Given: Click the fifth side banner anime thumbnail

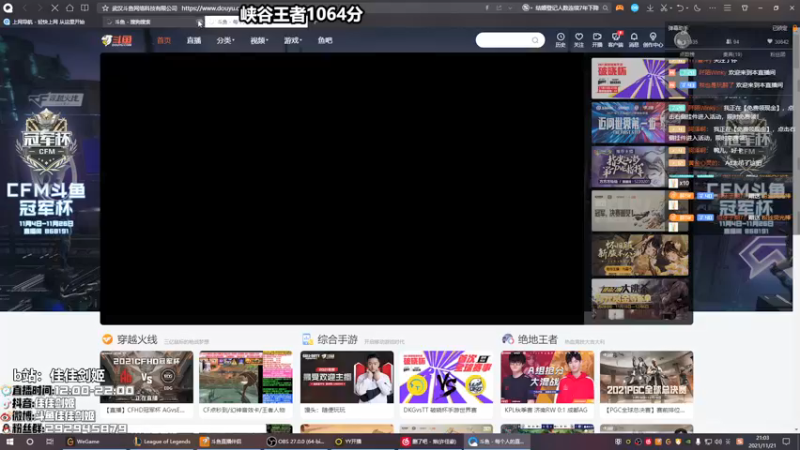Looking at the screenshot, I should [x=640, y=255].
